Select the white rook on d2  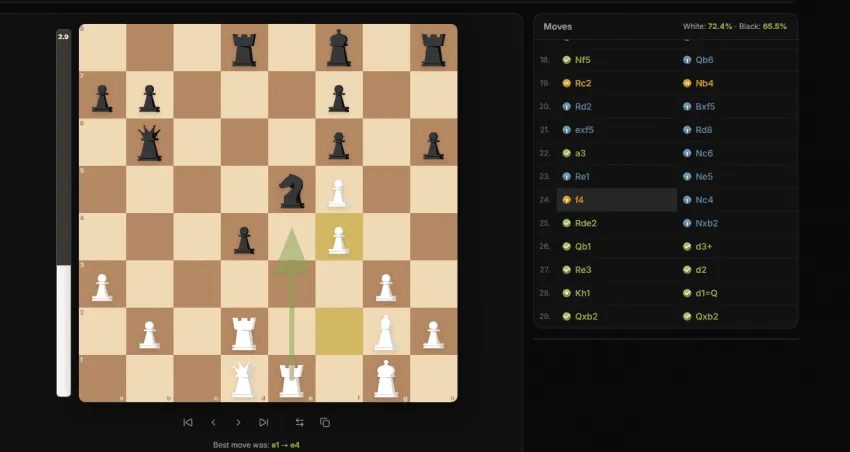(244, 333)
